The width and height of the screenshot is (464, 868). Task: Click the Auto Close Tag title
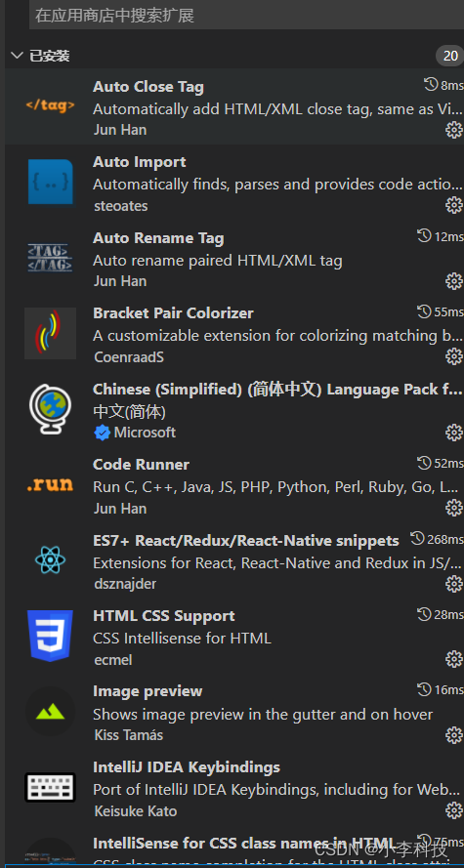[148, 87]
